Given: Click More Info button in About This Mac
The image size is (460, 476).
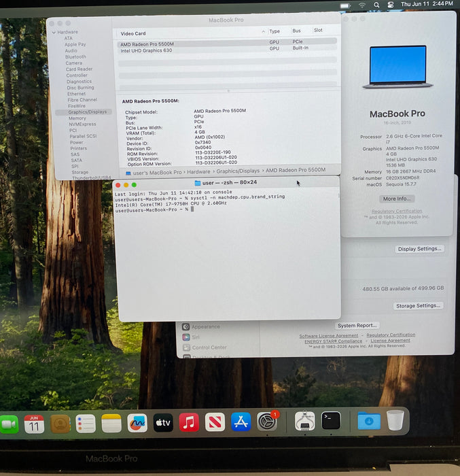Looking at the screenshot, I should pyautogui.click(x=397, y=199).
